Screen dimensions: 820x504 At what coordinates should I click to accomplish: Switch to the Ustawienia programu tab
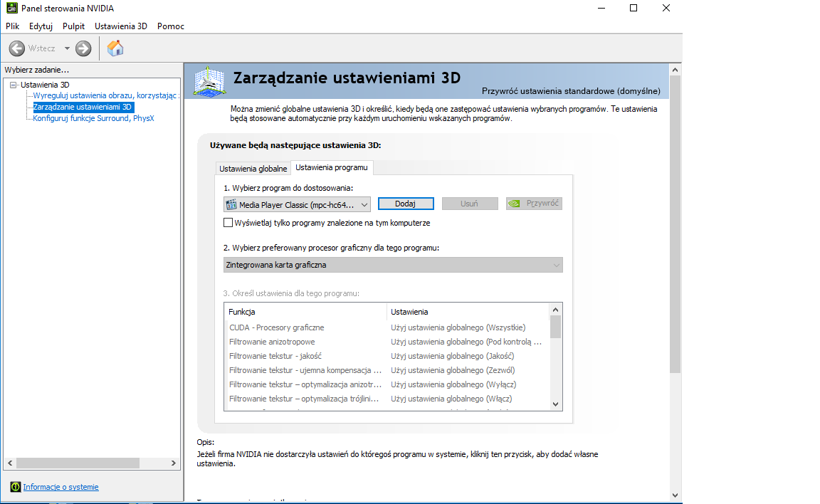[332, 167]
